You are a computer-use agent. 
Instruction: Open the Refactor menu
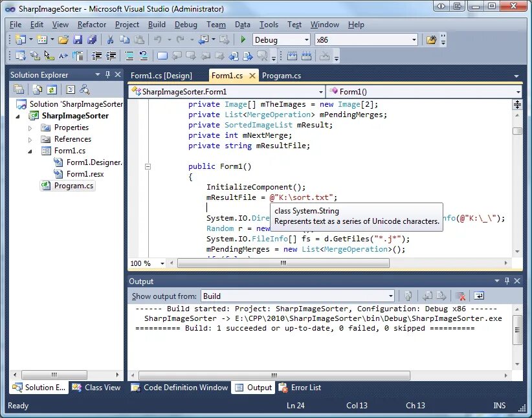click(x=92, y=25)
